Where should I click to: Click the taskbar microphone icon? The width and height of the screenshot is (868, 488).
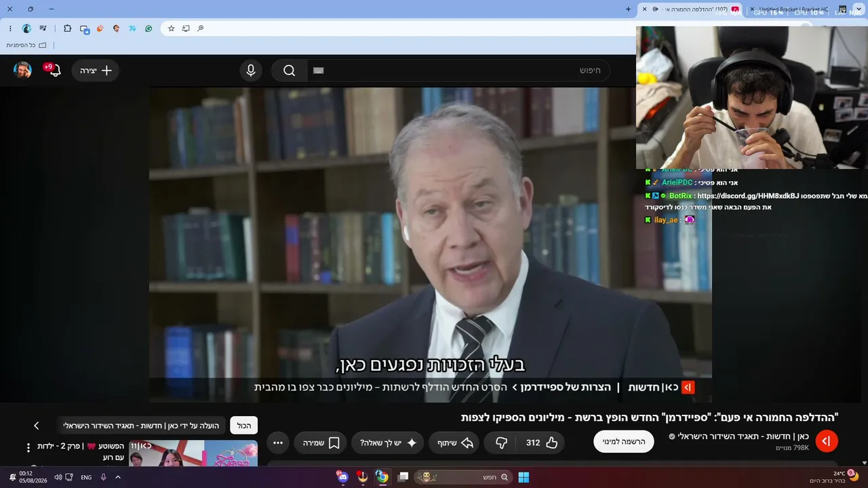point(103,477)
